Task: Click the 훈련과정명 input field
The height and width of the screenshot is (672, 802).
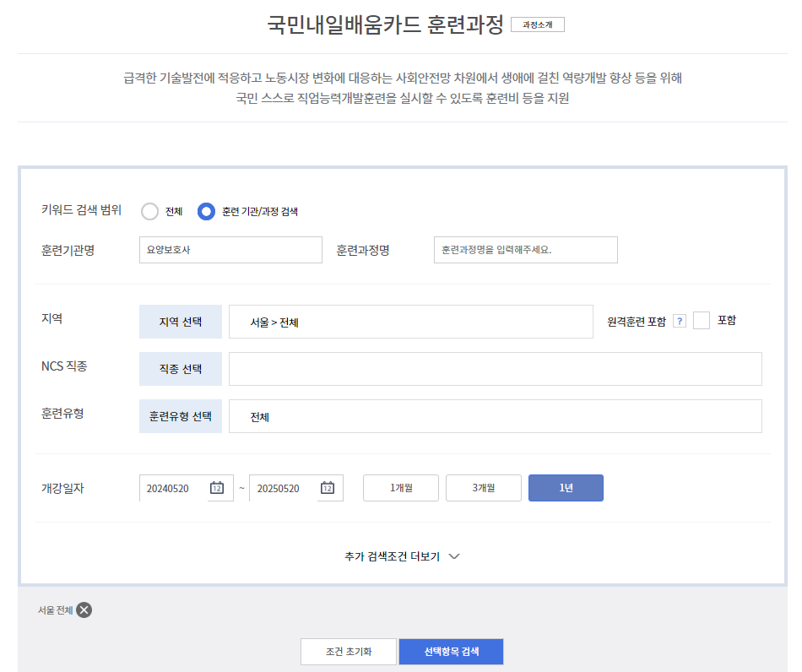Action: [525, 250]
